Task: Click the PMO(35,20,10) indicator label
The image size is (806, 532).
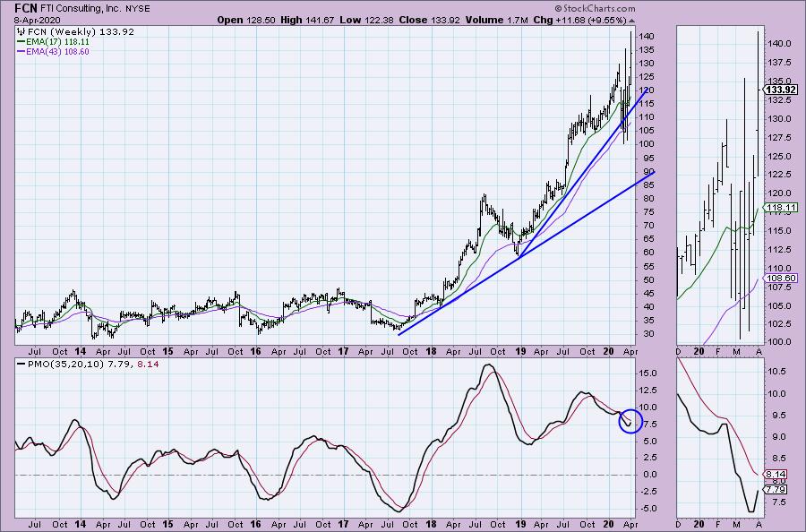Action: [67, 364]
